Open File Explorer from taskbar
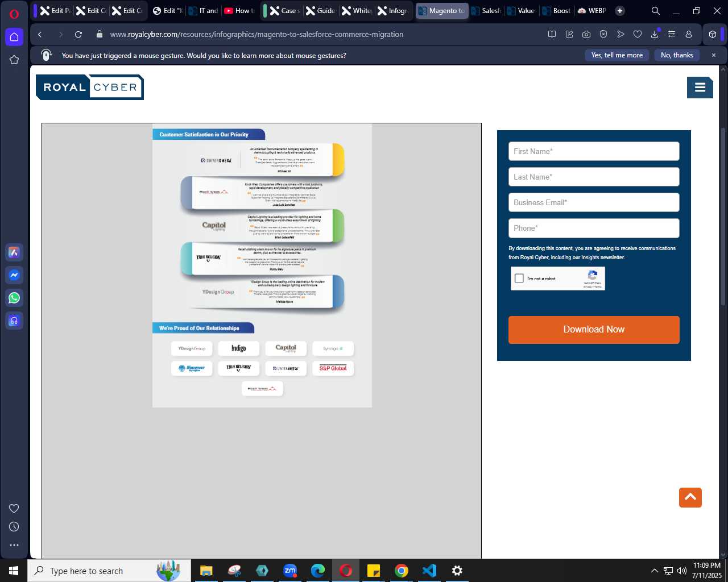 (206, 571)
